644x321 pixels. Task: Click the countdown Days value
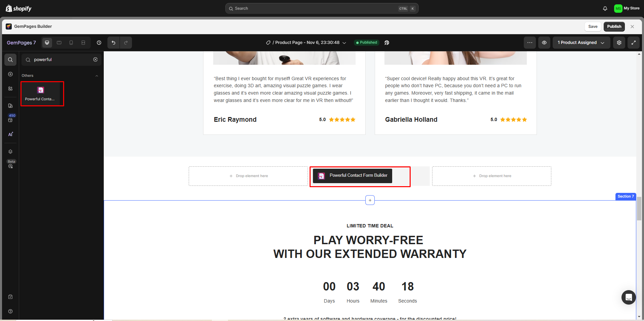pos(329,286)
